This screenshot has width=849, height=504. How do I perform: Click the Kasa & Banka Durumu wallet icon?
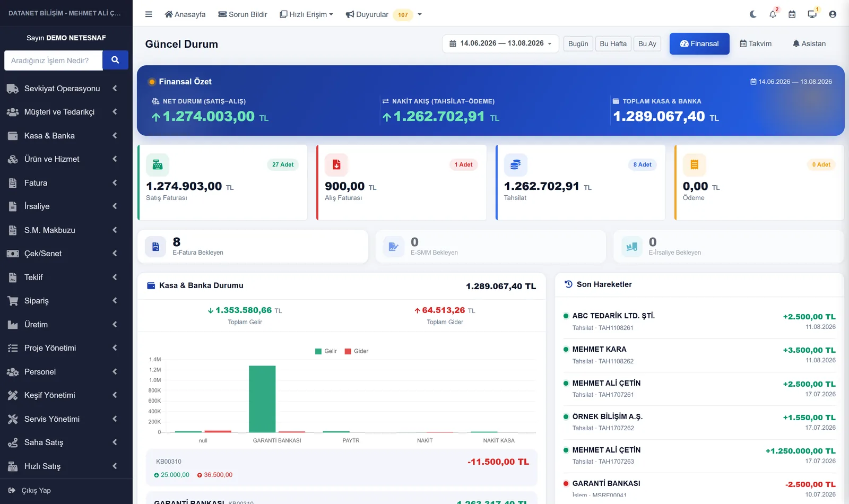pos(151,285)
